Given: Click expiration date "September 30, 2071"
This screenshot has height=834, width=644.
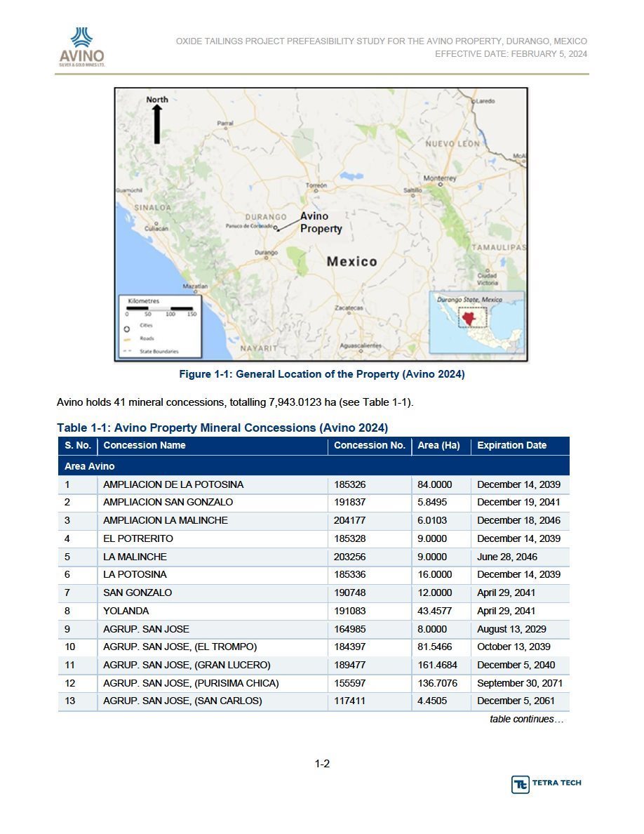Looking at the screenshot, I should click(520, 683).
